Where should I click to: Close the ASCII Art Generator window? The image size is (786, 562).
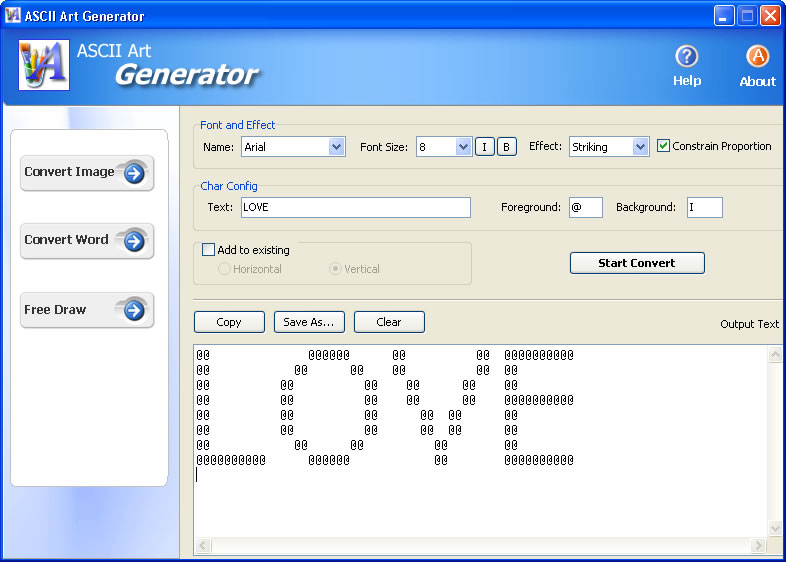[770, 16]
